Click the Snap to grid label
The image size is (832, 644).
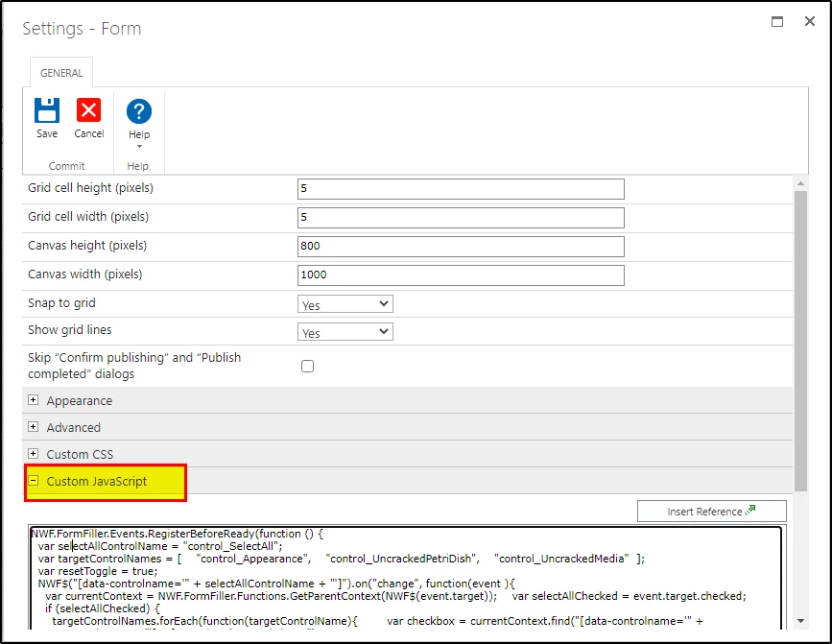(61, 303)
